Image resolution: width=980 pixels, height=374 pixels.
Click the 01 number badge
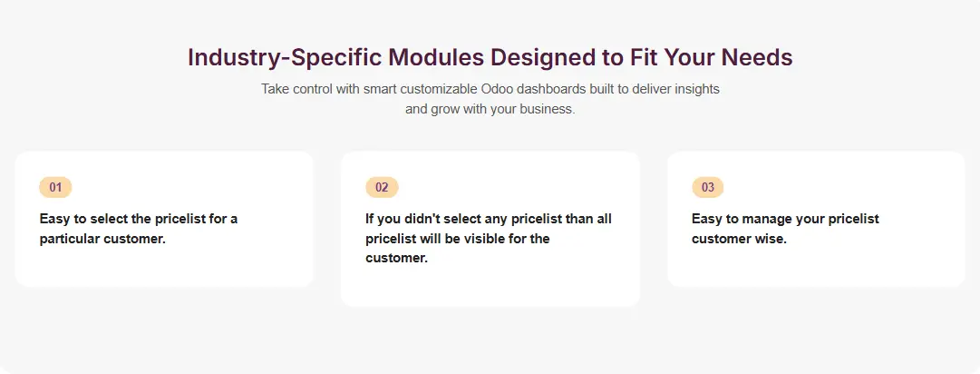point(55,188)
